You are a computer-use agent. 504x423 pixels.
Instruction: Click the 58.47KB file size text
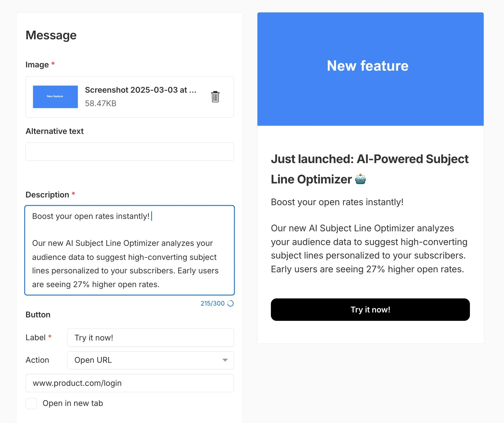101,103
